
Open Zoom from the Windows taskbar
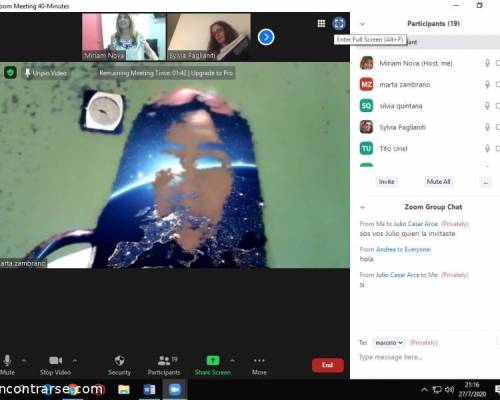(174, 389)
